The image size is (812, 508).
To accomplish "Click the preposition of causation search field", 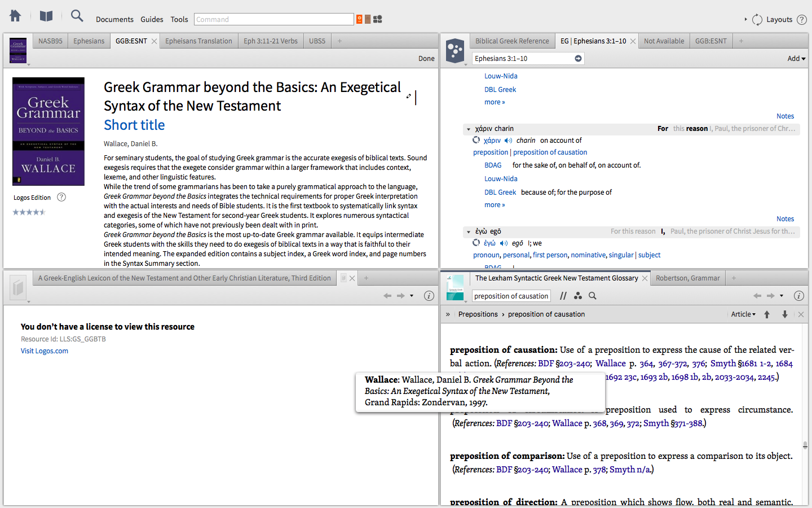I will coord(511,296).
